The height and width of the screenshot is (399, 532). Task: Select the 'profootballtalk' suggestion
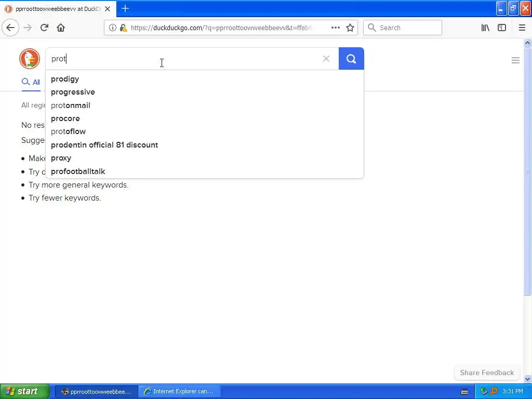(205, 171)
